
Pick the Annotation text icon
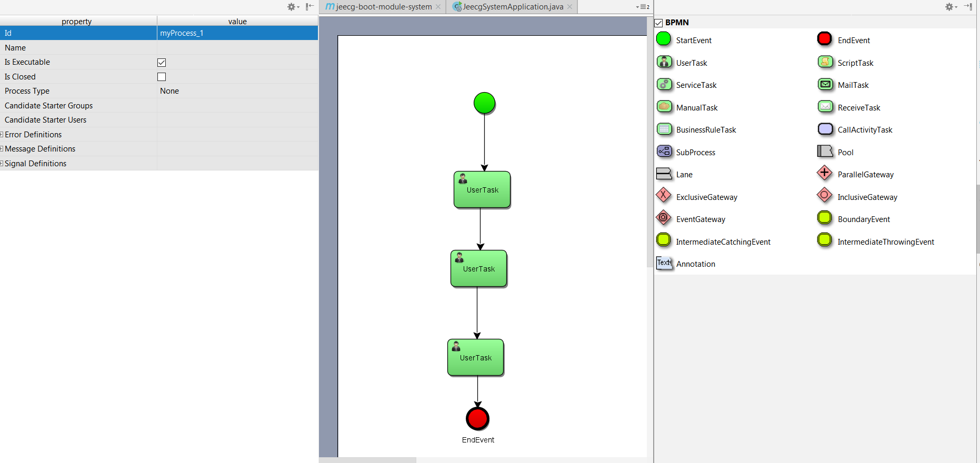point(664,263)
